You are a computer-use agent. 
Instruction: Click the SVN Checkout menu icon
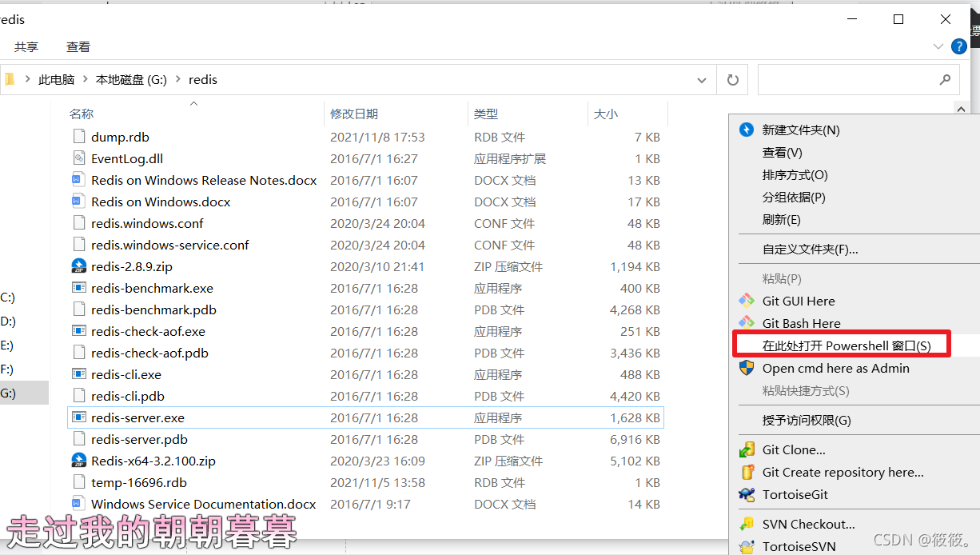point(747,524)
